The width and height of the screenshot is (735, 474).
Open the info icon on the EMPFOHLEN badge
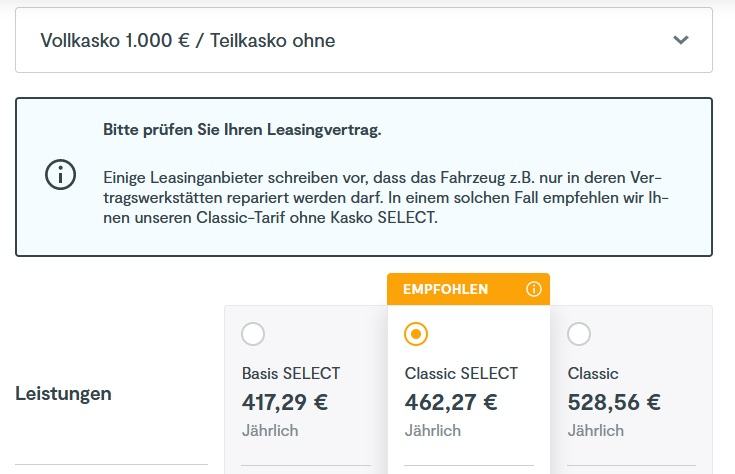(x=533, y=289)
